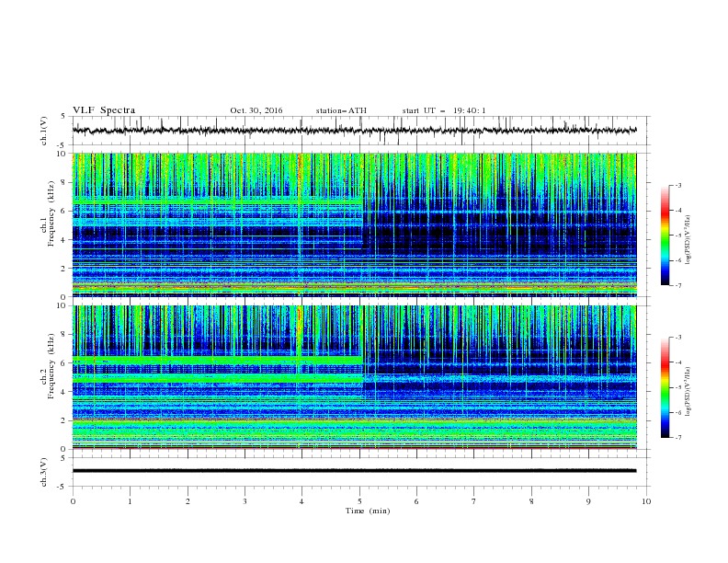
Task: Click the "-5" tick on ch.3(V) axis
Action: 63,487
